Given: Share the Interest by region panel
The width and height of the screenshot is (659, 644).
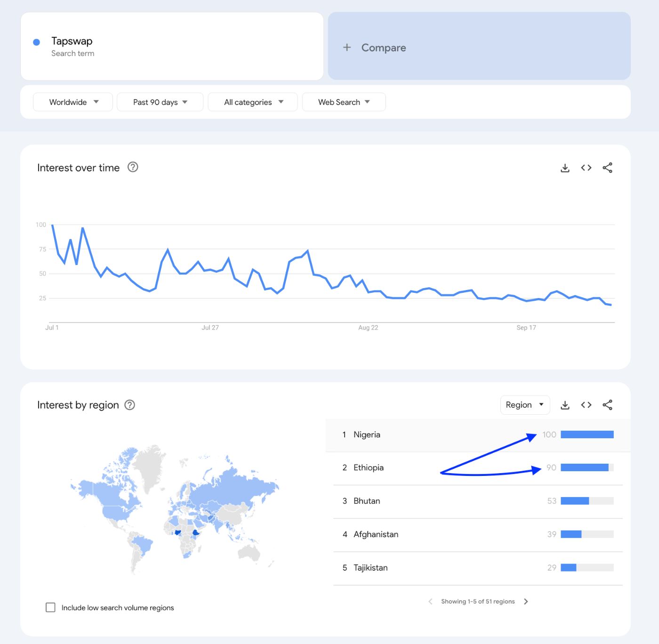Looking at the screenshot, I should click(x=607, y=405).
